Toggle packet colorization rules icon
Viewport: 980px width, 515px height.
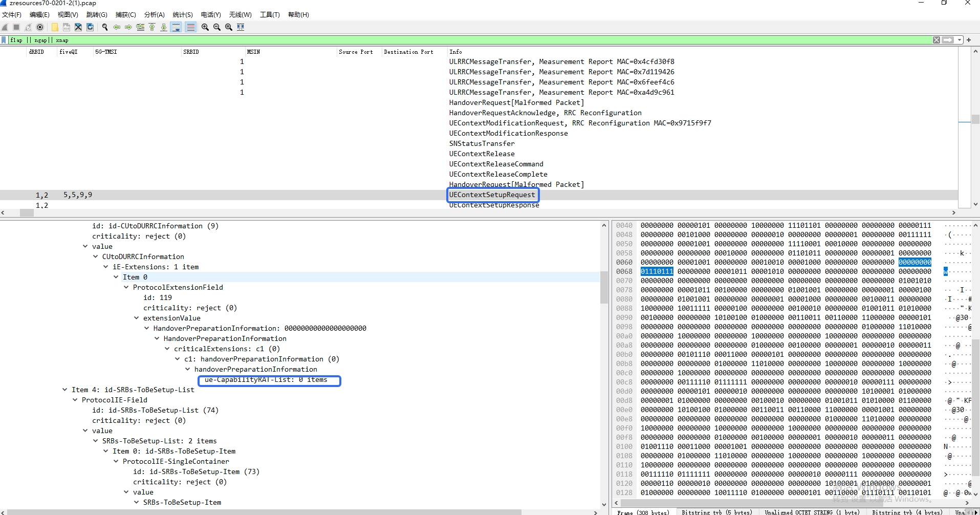pos(190,27)
